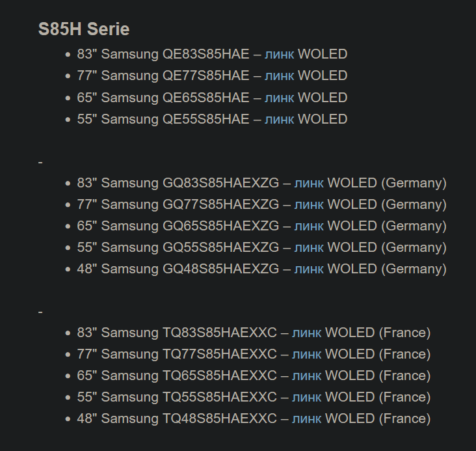Click the S85H Serie heading

pos(84,29)
